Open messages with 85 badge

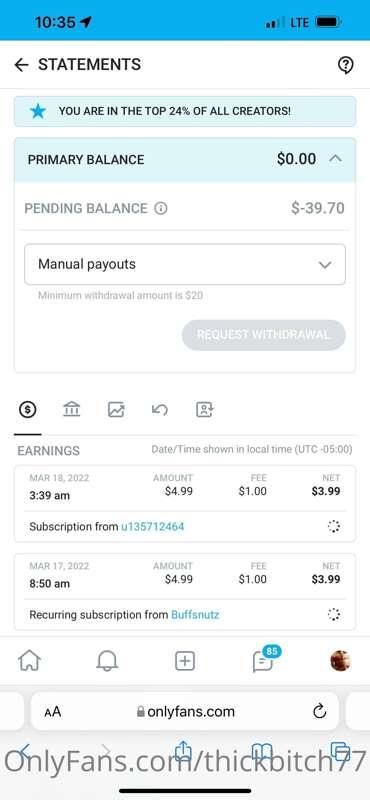pos(264,660)
